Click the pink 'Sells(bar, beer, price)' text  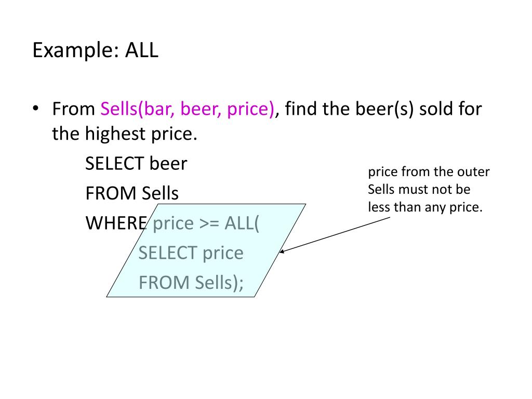187,109
